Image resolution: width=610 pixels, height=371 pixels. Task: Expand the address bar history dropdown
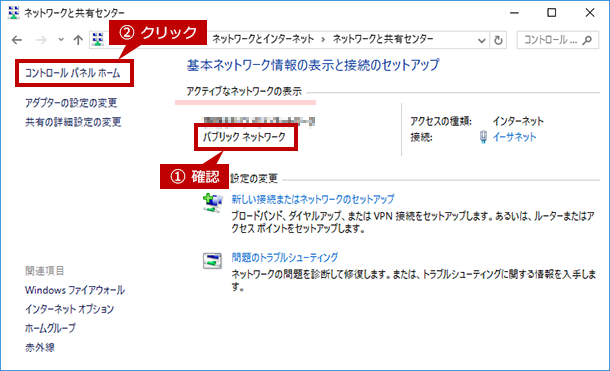(482, 40)
